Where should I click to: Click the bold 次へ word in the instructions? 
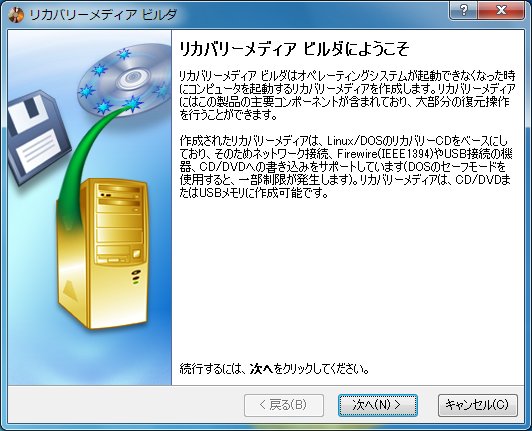262,369
